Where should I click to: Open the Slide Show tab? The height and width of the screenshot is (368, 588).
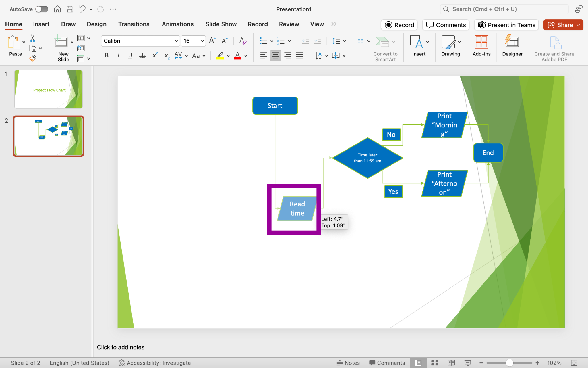pos(221,24)
